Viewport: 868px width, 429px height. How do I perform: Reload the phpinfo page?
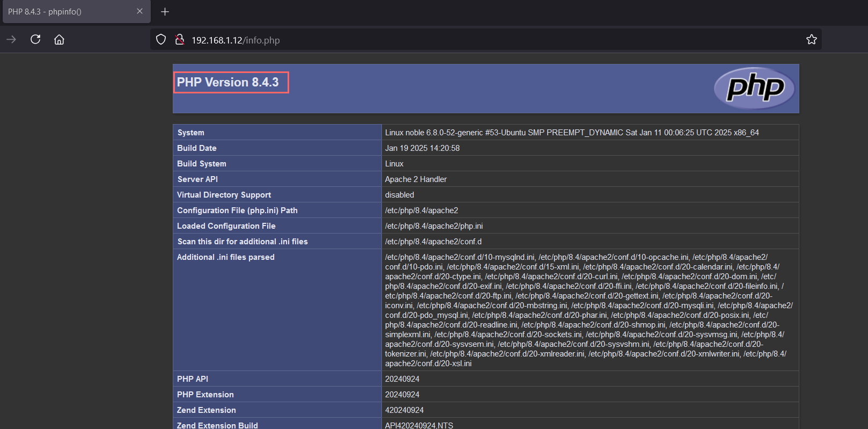[35, 39]
